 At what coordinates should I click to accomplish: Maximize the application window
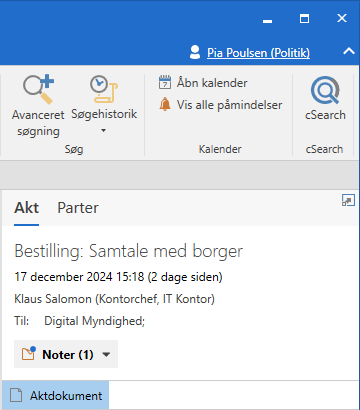tap(304, 19)
